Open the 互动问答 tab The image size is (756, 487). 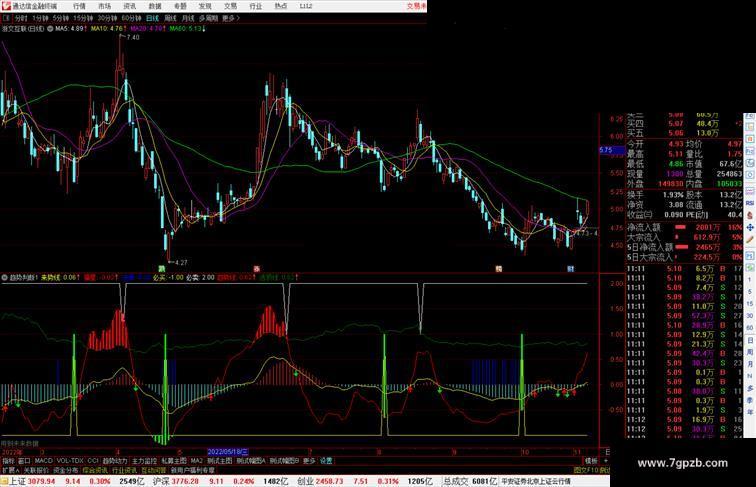[154, 470]
